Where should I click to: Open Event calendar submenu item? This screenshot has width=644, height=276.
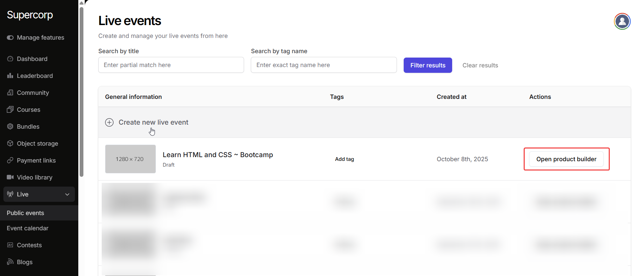[27, 228]
